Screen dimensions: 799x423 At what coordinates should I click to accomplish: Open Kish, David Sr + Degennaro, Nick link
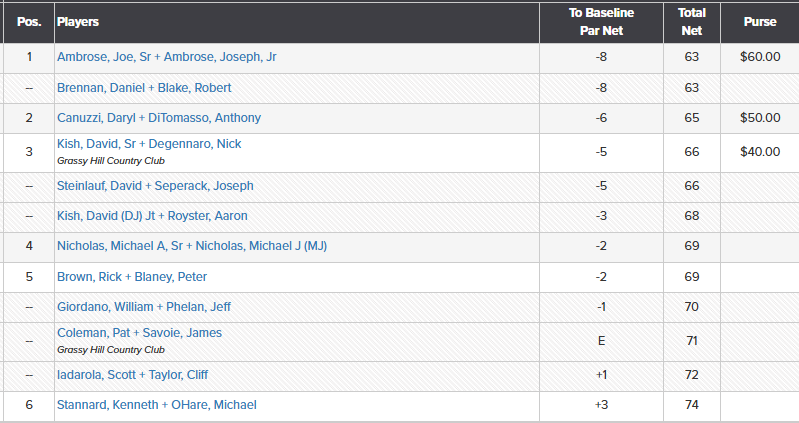(149, 144)
